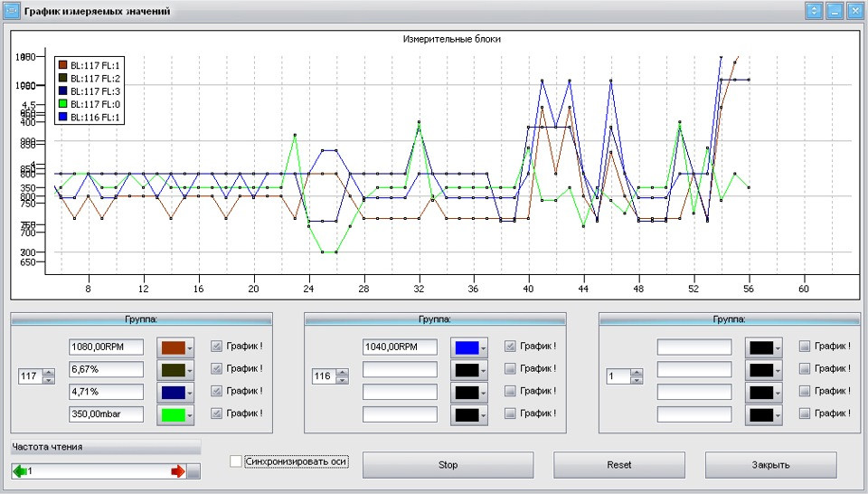Minimize the График измеряемых значений window
This screenshot has width=868, height=494.
(835, 11)
